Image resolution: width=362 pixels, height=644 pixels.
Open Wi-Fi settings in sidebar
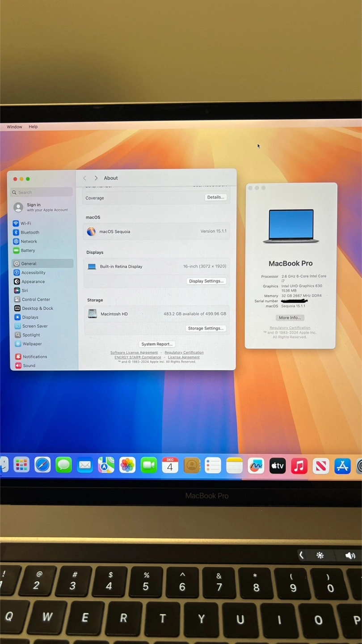(x=25, y=223)
